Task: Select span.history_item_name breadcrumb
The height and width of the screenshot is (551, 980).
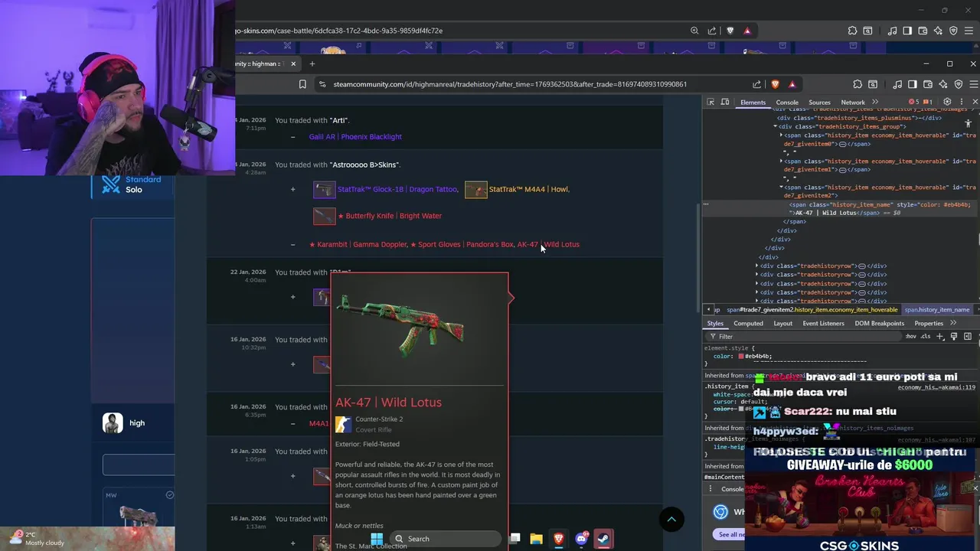Action: [937, 310]
